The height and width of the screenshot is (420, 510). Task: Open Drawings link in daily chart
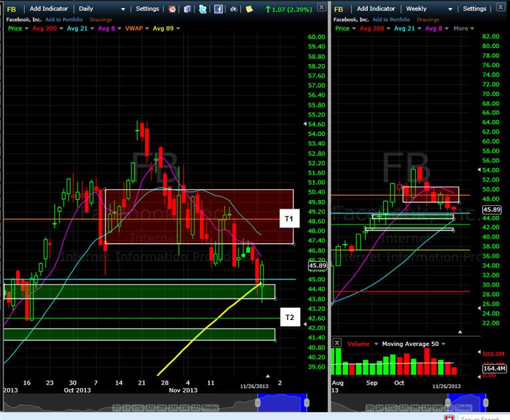point(101,19)
